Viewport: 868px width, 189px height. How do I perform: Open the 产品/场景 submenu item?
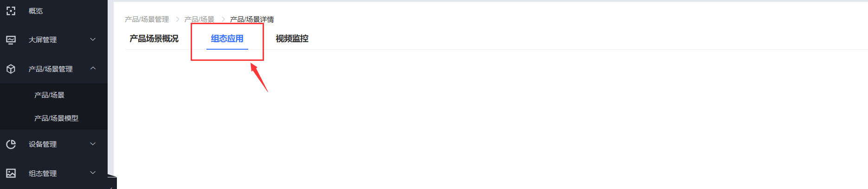pos(49,95)
